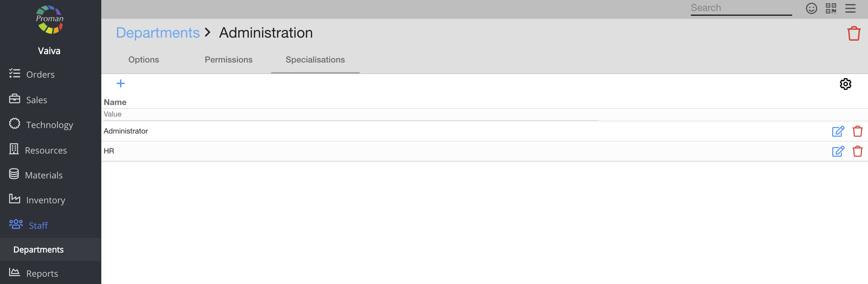The width and height of the screenshot is (868, 284).
Task: Switch to the Options tab
Action: click(x=143, y=60)
